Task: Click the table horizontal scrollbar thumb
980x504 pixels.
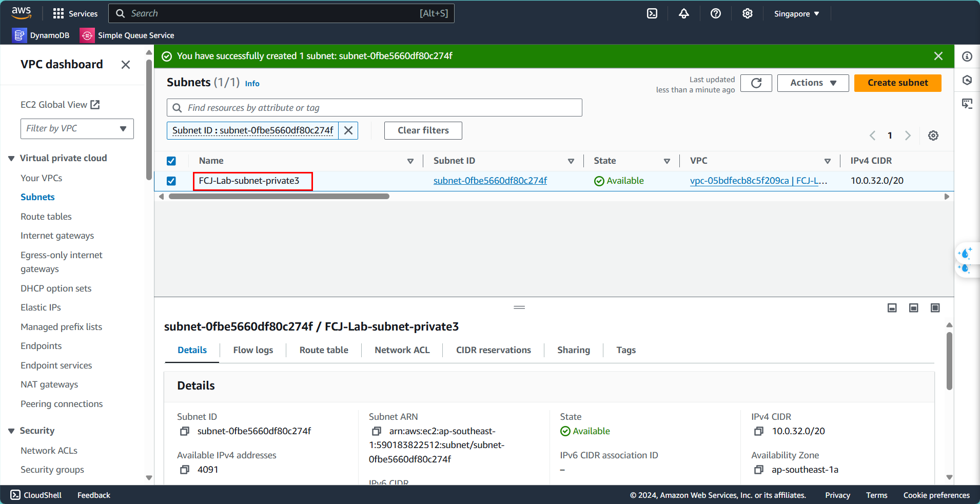Action: pos(279,197)
